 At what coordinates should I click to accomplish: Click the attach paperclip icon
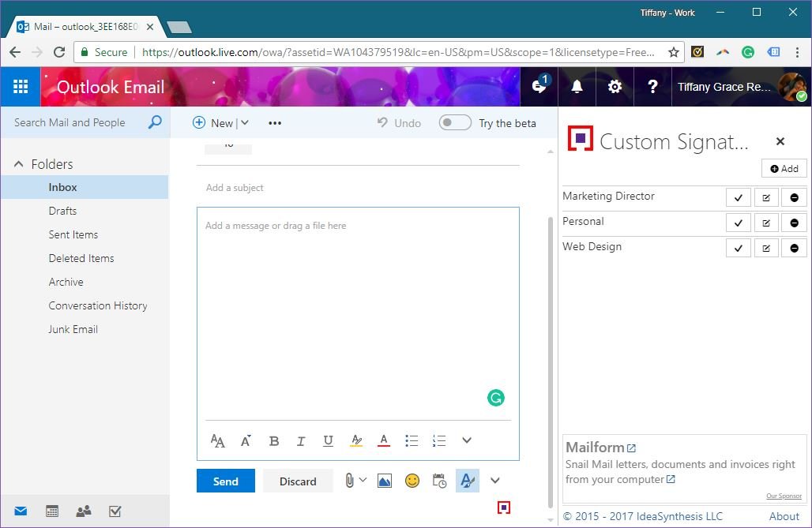pos(349,480)
